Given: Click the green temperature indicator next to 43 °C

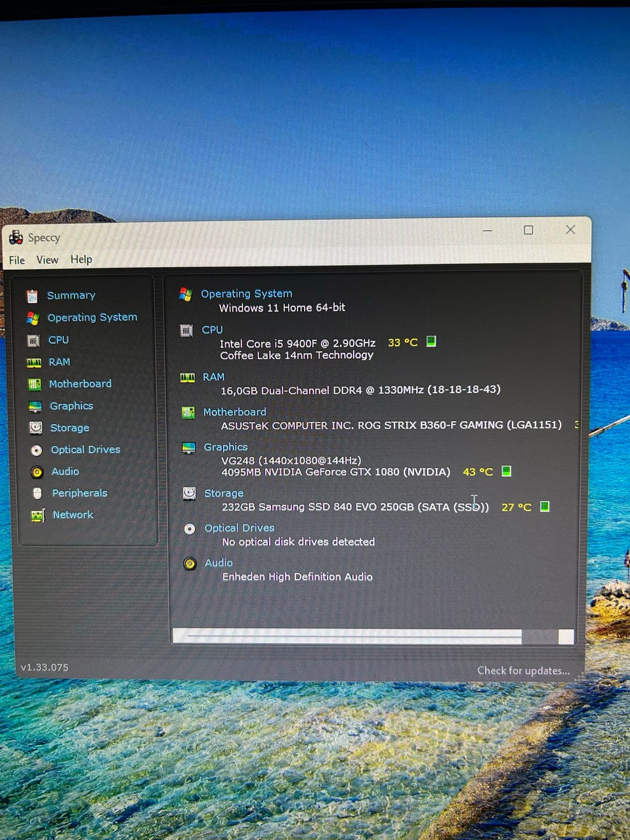Looking at the screenshot, I should (506, 471).
